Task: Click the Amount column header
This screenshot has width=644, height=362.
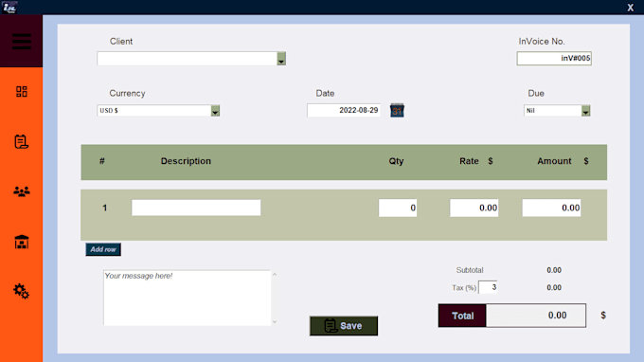Action: tap(554, 161)
